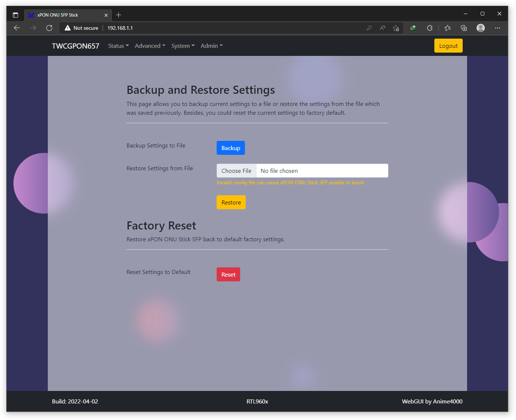This screenshot has width=516, height=420.
Task: Close the xPON ONU SFP Stick tab
Action: 106,15
